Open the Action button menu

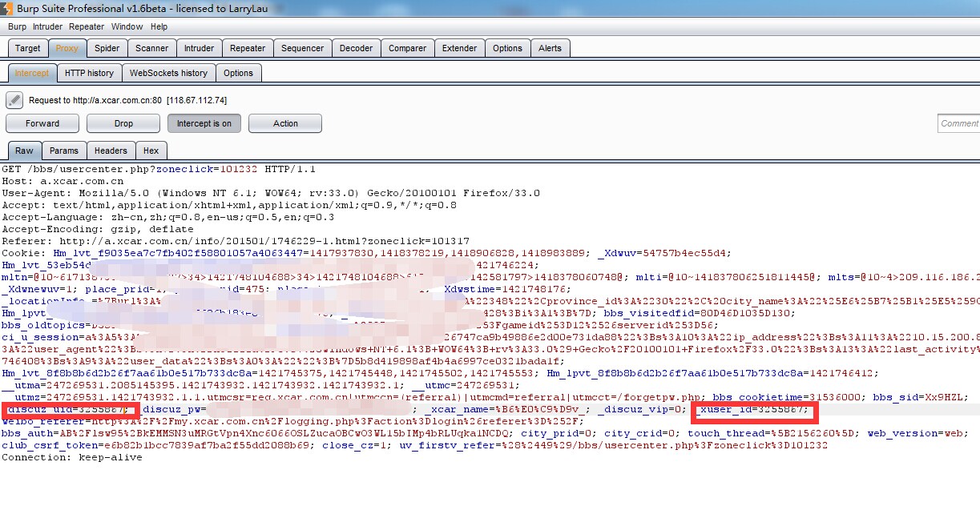tap(285, 123)
